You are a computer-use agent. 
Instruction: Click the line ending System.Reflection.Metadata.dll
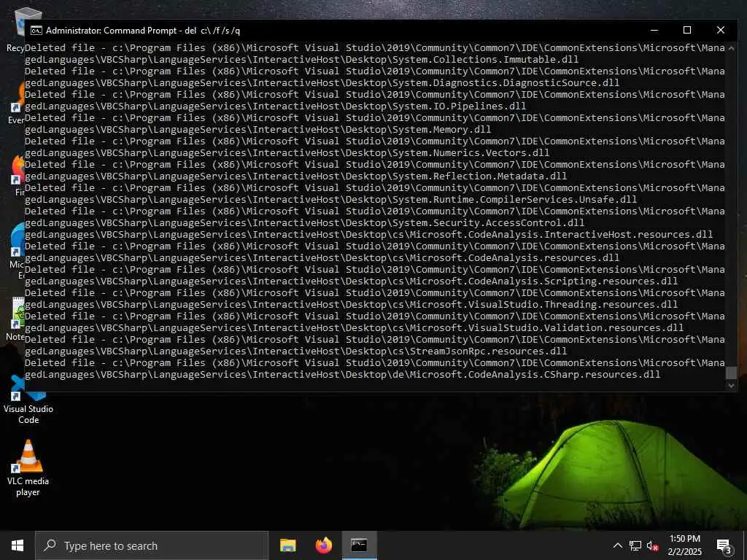click(x=296, y=176)
